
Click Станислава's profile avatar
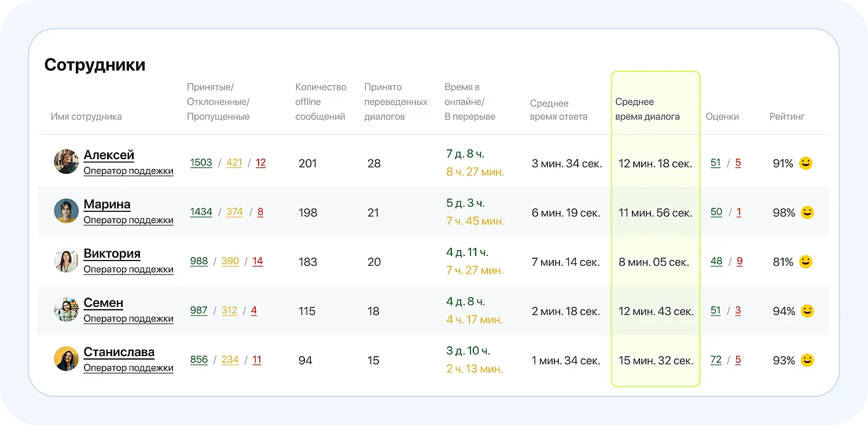coord(66,358)
